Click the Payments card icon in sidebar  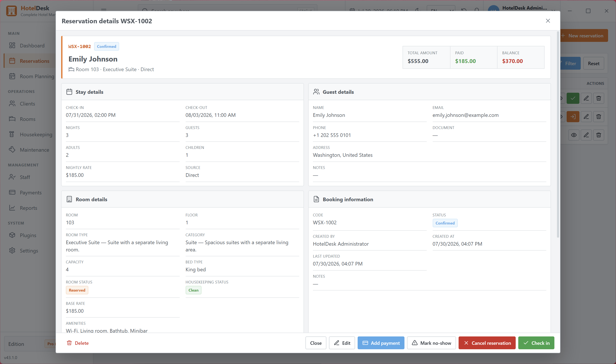[x=12, y=192]
